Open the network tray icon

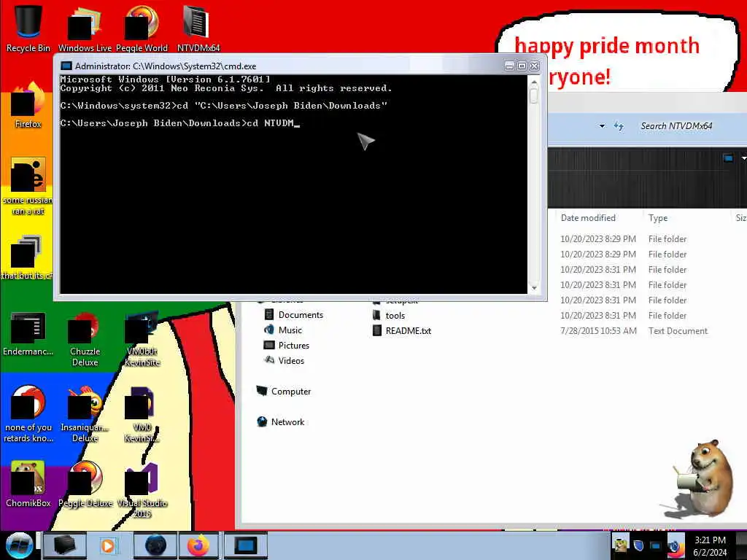(656, 545)
